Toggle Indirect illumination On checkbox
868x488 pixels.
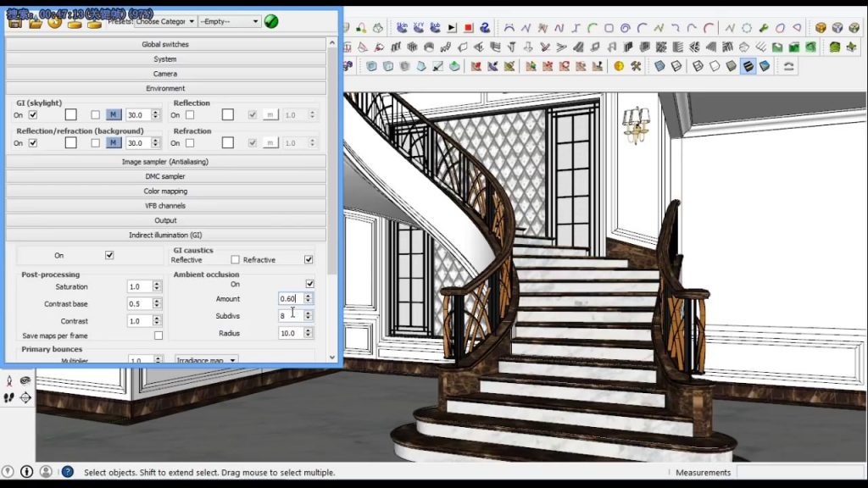tap(109, 255)
